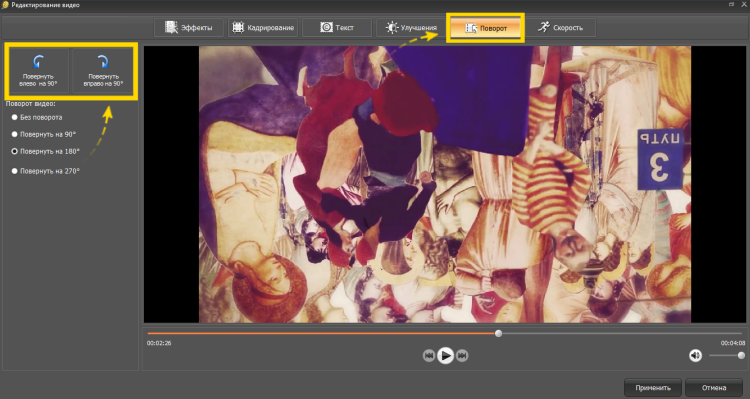
Task: Open the Эффекты tab
Action: (189, 28)
